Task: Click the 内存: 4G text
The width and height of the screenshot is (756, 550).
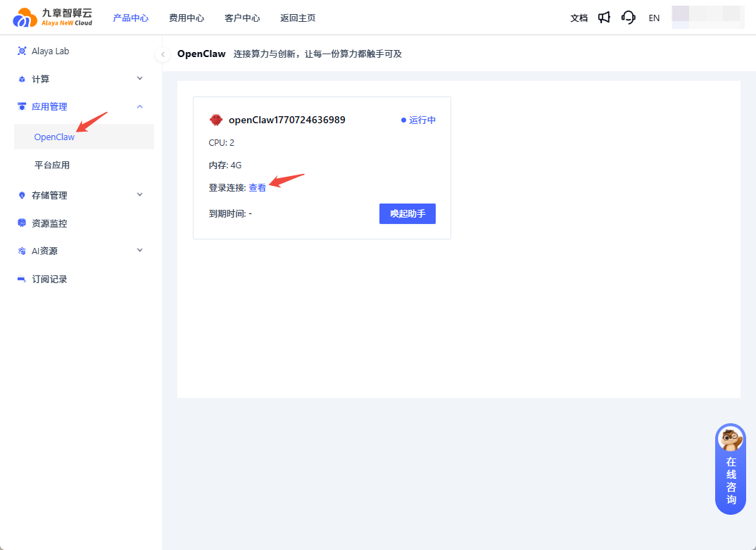Action: 225,165
